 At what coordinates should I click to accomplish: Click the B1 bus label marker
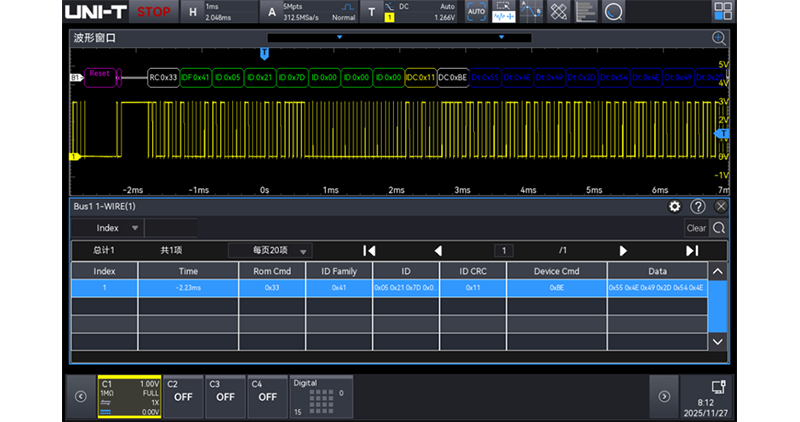(76, 78)
